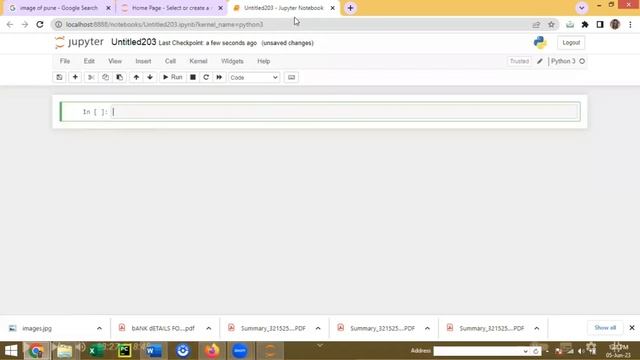Open the Widgets menu
Viewport: 640px width, 360px height.
pyautogui.click(x=232, y=61)
